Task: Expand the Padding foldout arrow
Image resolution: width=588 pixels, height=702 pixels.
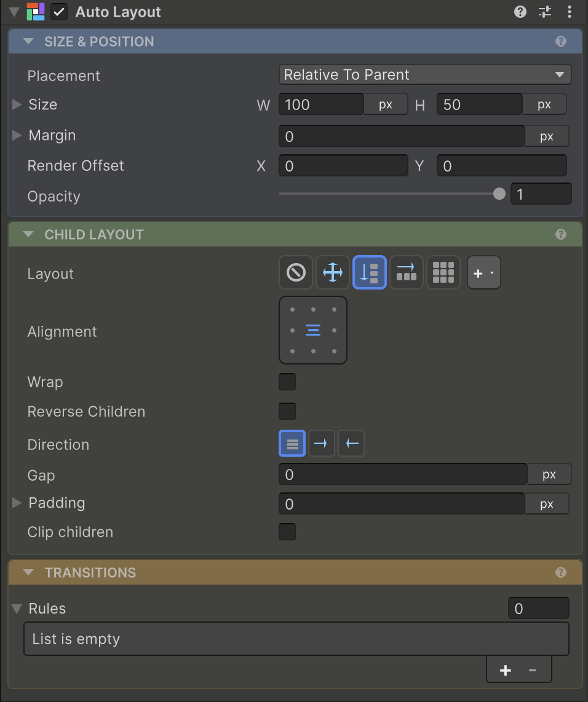Action: (x=17, y=503)
